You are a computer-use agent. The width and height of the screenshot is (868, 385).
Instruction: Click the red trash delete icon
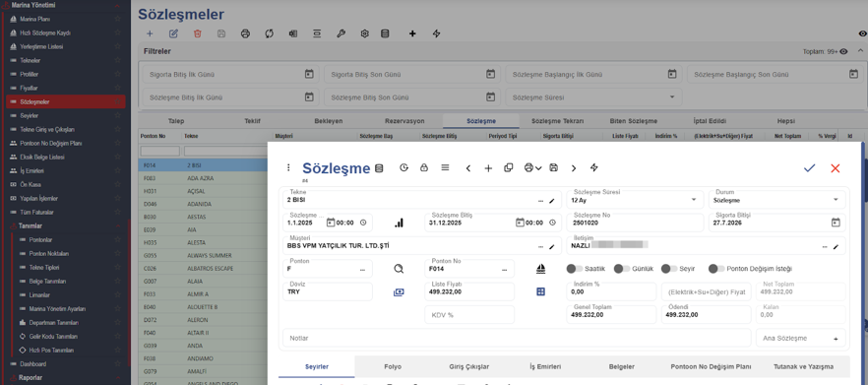click(198, 33)
